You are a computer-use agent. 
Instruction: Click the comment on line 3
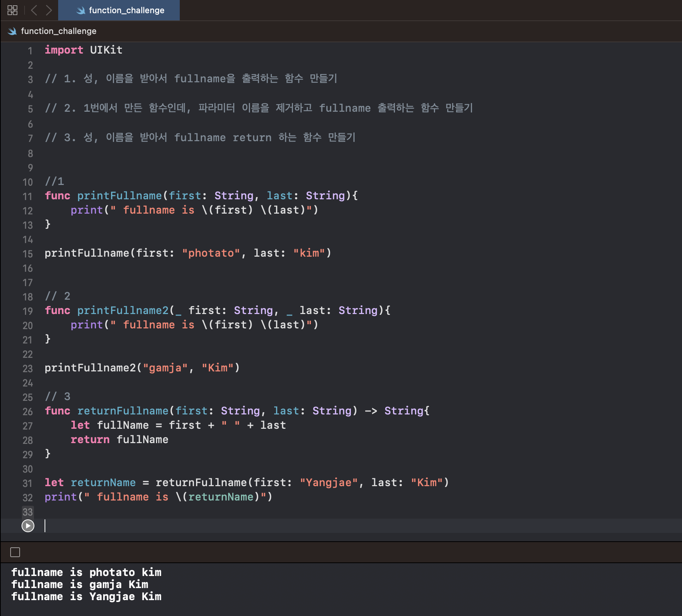[191, 79]
